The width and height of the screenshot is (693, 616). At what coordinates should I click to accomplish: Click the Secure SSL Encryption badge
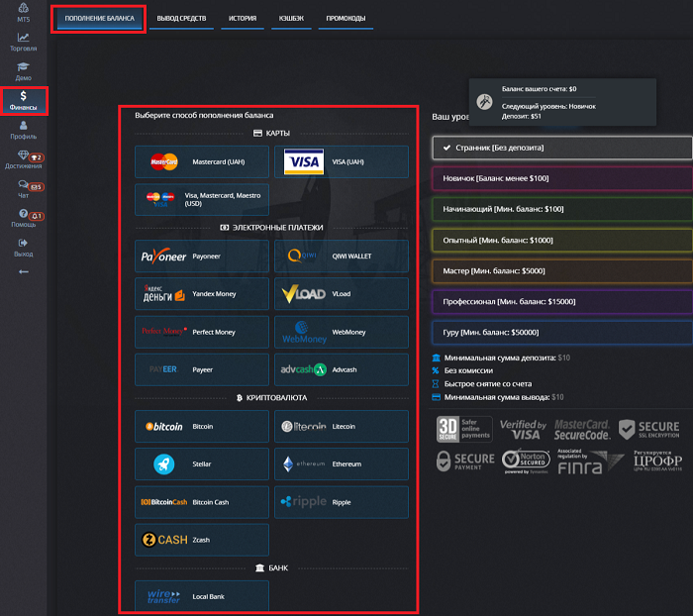click(x=649, y=430)
